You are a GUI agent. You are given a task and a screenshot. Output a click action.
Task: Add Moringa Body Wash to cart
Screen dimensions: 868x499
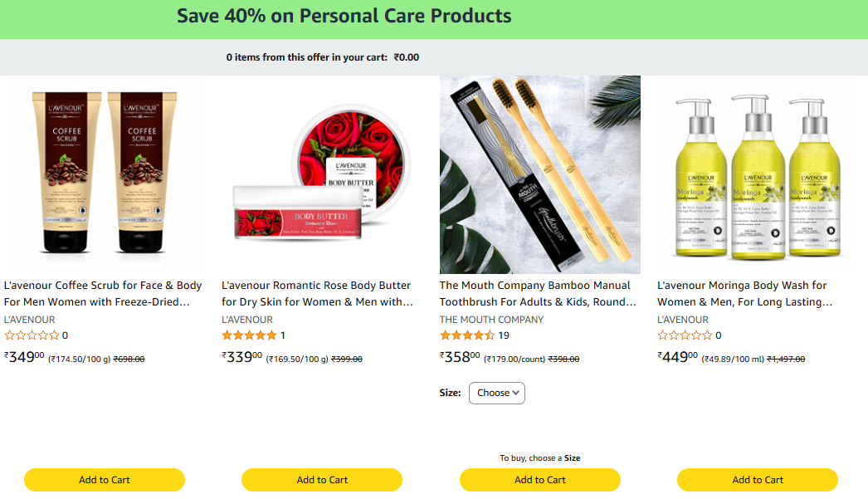(758, 480)
